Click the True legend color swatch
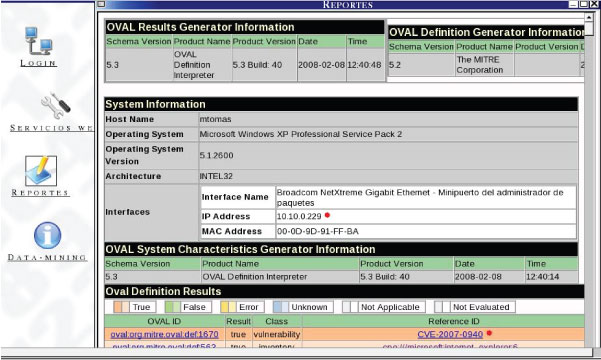601x360 pixels. pos(121,307)
